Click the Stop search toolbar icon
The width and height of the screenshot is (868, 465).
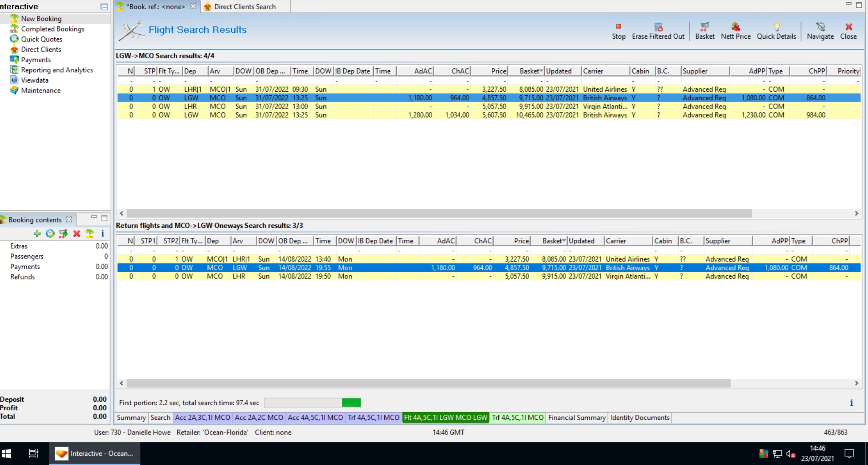[618, 26]
